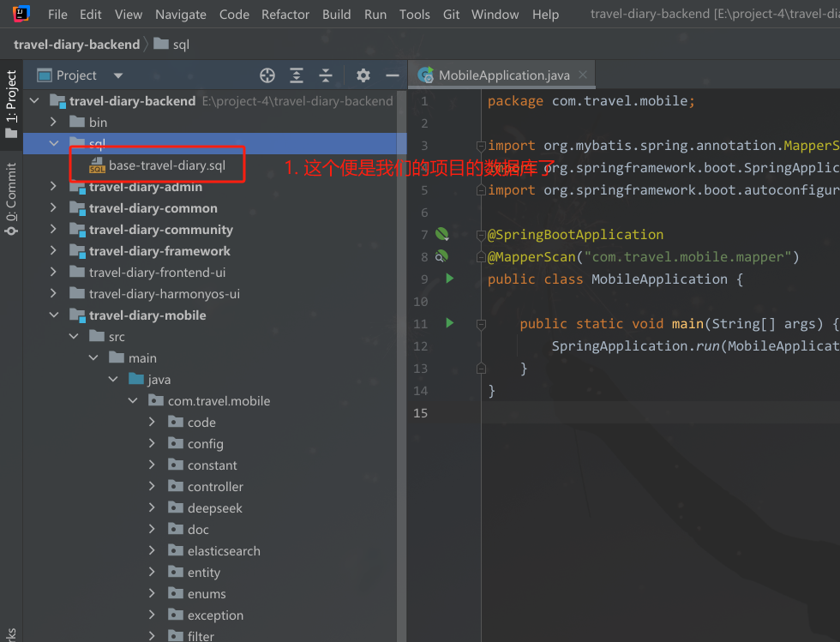Select the config package
This screenshot has width=840, height=642.
(x=205, y=444)
